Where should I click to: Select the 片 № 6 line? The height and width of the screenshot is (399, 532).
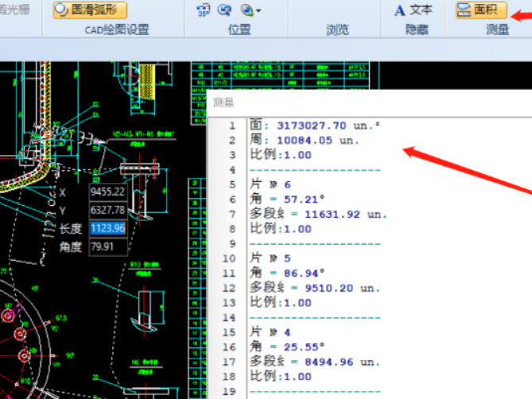pyautogui.click(x=270, y=184)
